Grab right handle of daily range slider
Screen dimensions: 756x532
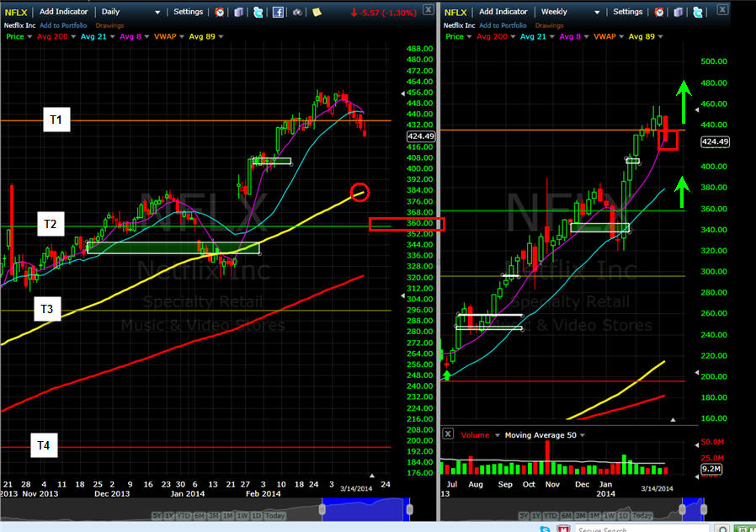tap(409, 509)
